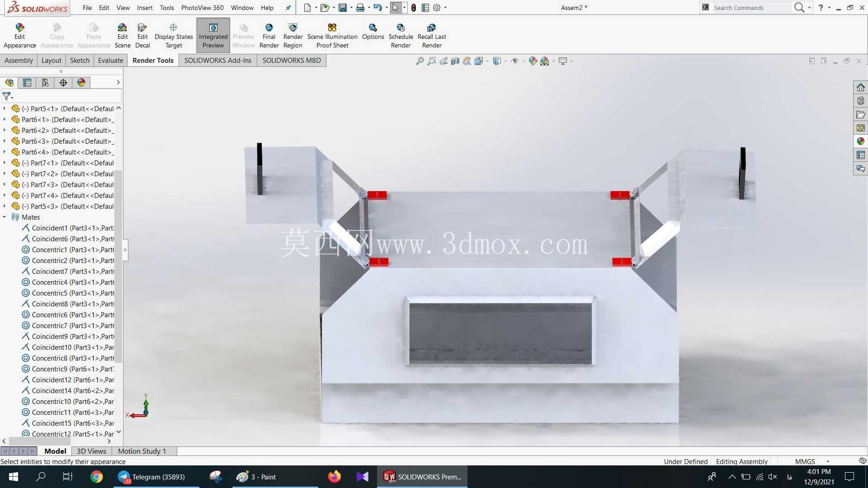This screenshot has width=868, height=488.
Task: Open SOLIDWORKS Resources in task pane
Action: click(x=860, y=87)
